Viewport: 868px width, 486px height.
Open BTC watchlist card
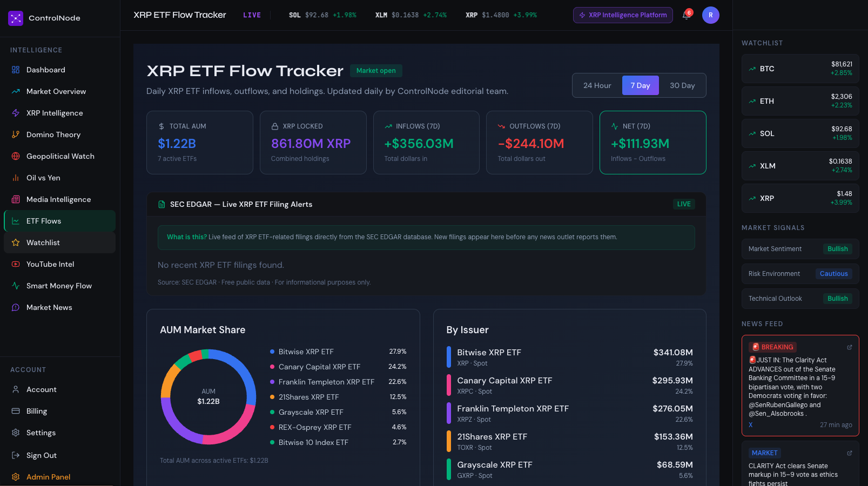tap(800, 69)
